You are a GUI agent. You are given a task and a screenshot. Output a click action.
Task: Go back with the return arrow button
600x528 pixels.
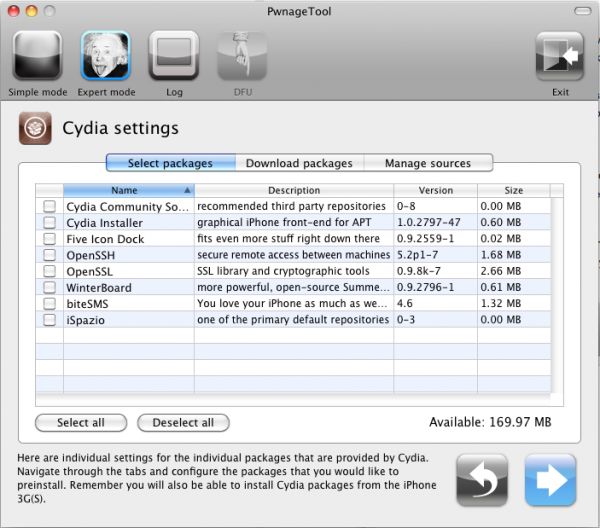click(x=482, y=480)
